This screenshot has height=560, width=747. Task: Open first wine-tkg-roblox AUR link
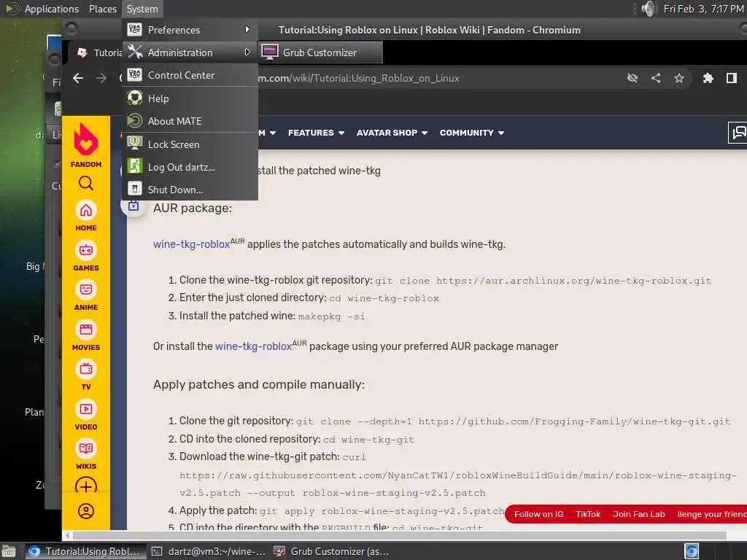click(192, 244)
